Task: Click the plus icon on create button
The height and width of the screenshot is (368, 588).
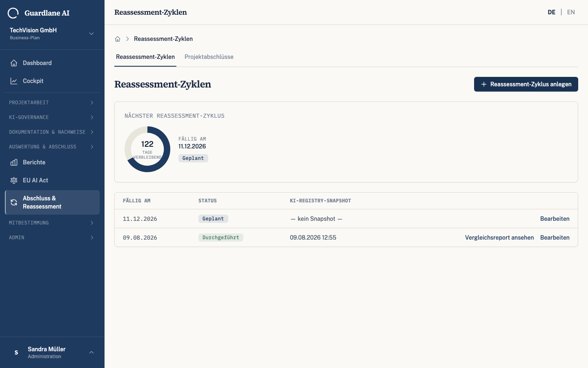Action: point(484,84)
